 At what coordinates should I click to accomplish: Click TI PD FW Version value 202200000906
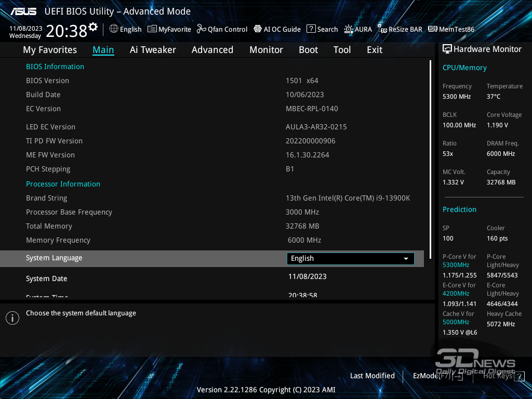[x=311, y=141]
